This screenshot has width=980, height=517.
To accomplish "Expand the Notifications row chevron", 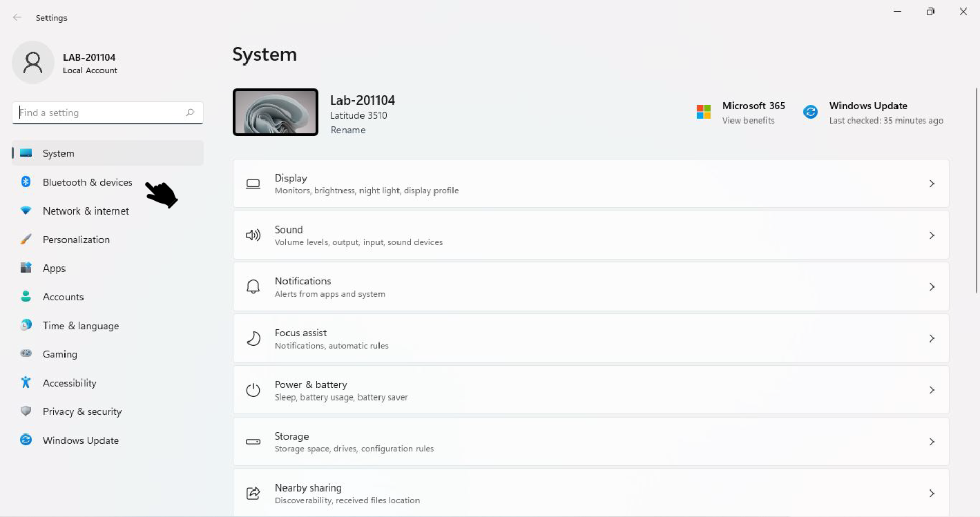I will 932,286.
